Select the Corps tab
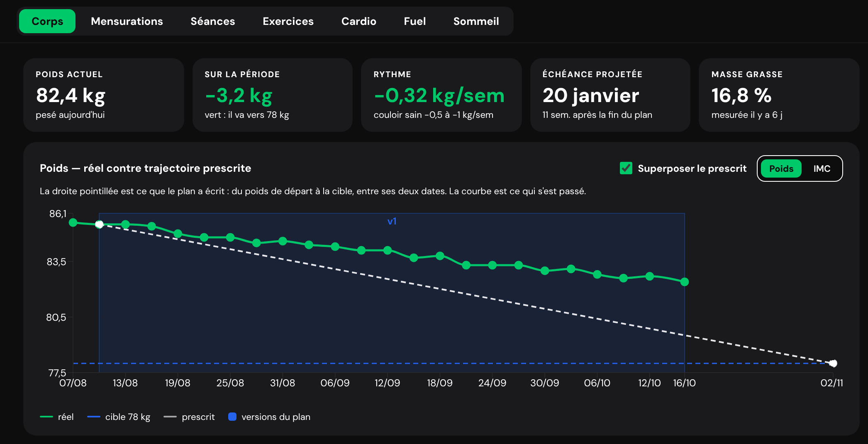Screen dimensions: 868x444 (x=47, y=21)
